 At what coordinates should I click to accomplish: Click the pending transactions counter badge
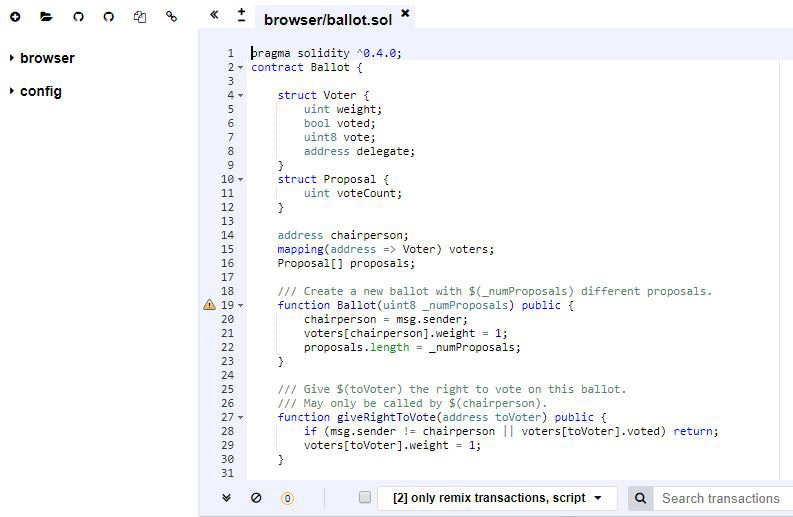(287, 498)
